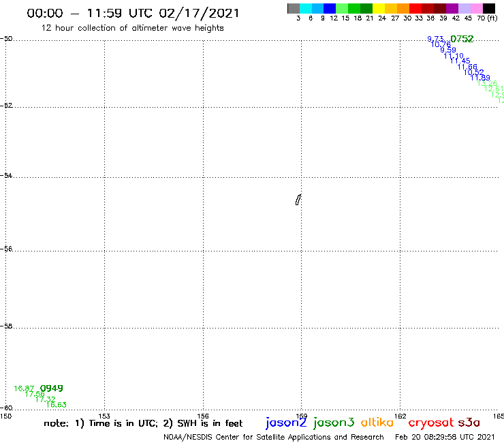Click the light green value "12.61"
The height and width of the screenshot is (443, 504).
(494, 89)
